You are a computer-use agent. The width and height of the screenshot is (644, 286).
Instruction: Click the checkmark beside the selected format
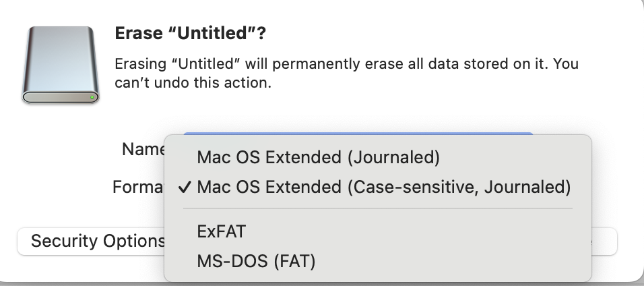(185, 187)
